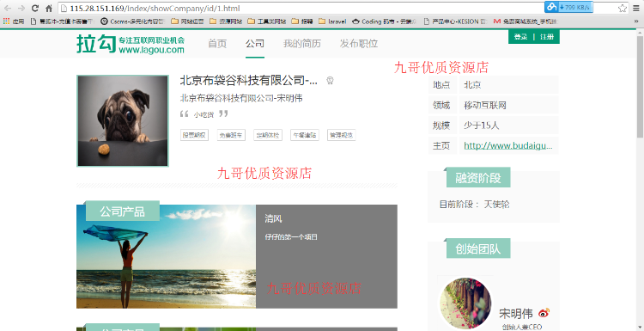Open the Cscms bookmark
The image size is (644, 331).
(133, 21)
